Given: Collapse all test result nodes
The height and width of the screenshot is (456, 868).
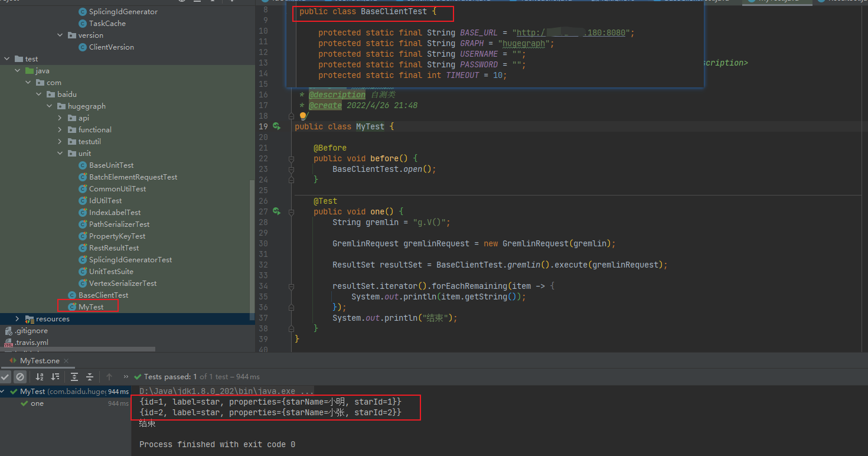Looking at the screenshot, I should tap(90, 376).
